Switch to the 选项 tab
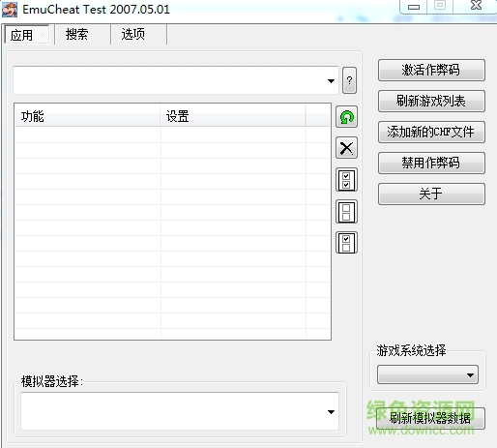The image size is (497, 448). pos(132,34)
